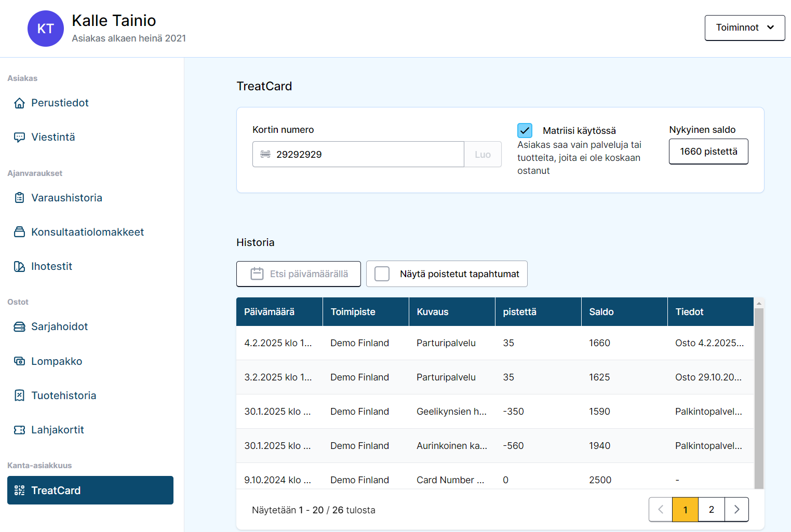
Task: Click Osto 4.2.2025... details cell
Action: (709, 343)
